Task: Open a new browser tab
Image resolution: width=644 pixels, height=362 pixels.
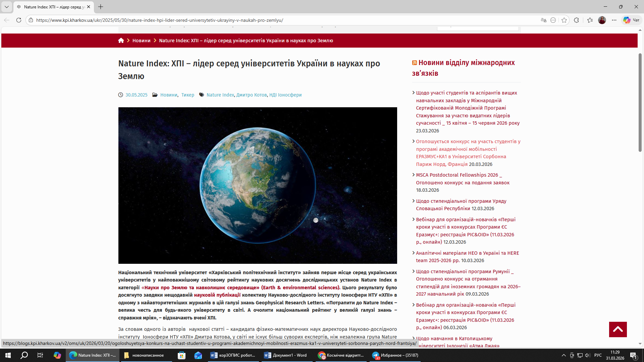Action: pos(101,7)
